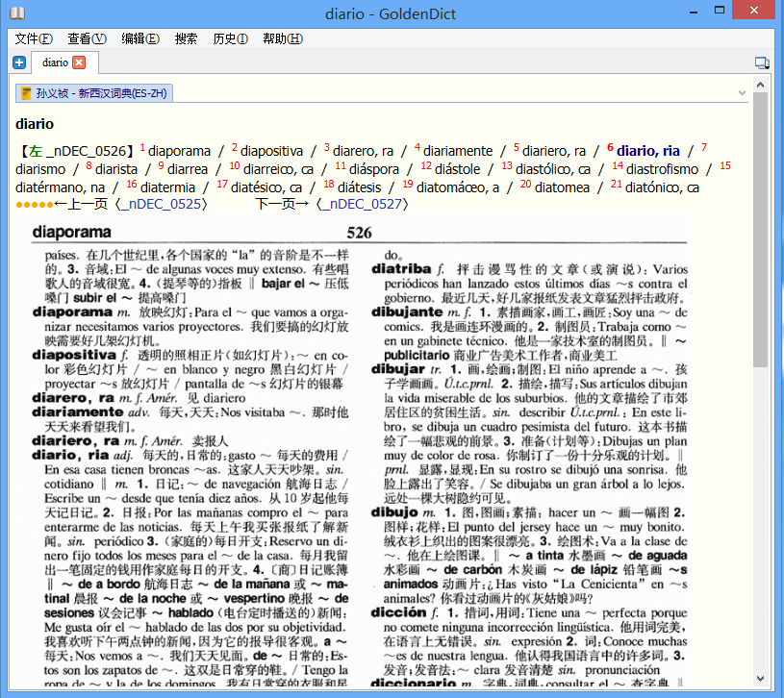Viewport: 784px width, 698px height.
Task: Click the word diaporama in the index list
Action: click(180, 151)
